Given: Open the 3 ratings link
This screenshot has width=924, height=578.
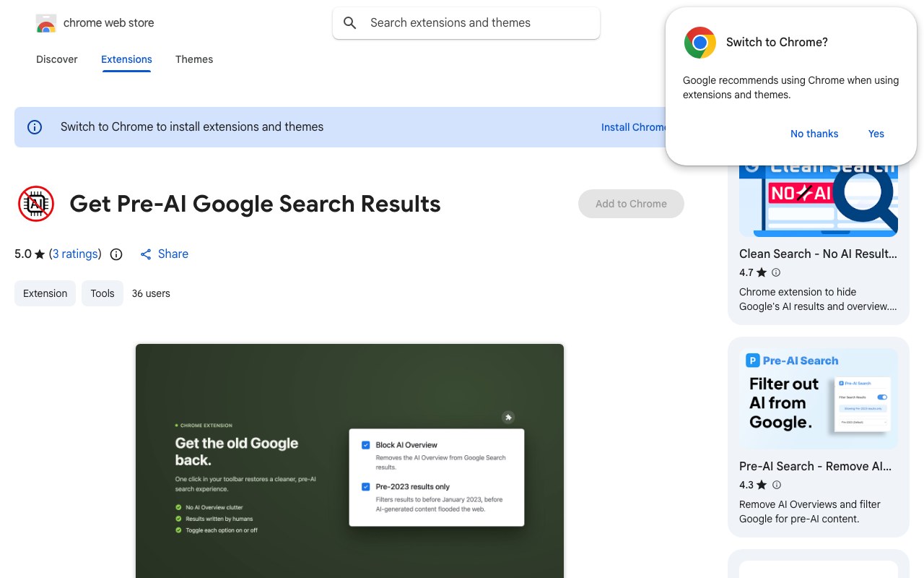Looking at the screenshot, I should pyautogui.click(x=75, y=254).
